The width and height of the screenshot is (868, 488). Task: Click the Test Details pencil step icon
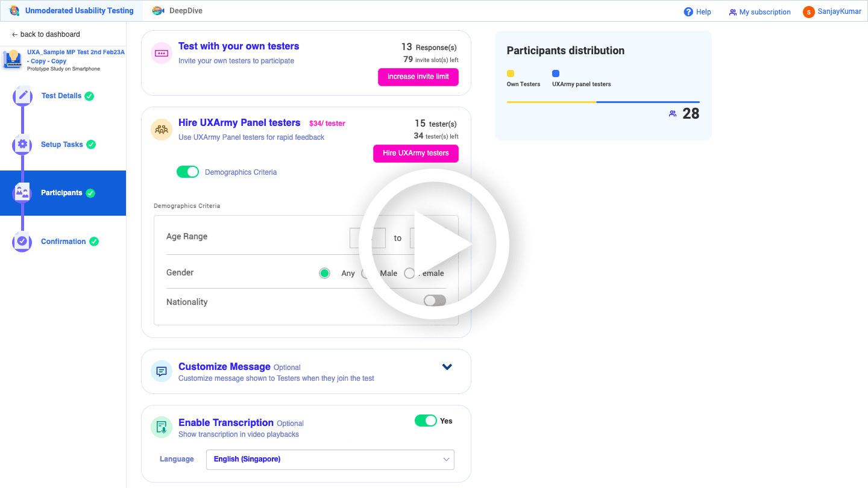(x=22, y=96)
